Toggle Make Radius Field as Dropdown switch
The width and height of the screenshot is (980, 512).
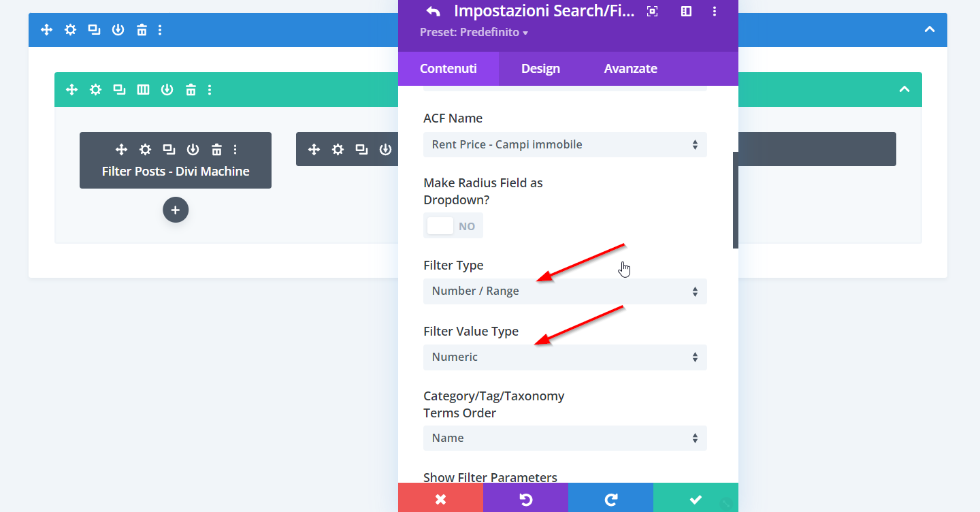tap(453, 226)
